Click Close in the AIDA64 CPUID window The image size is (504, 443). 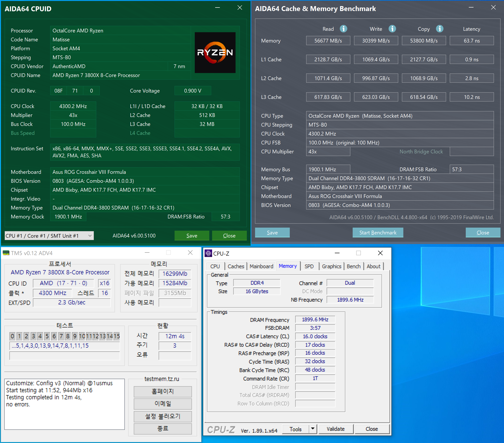click(x=229, y=236)
